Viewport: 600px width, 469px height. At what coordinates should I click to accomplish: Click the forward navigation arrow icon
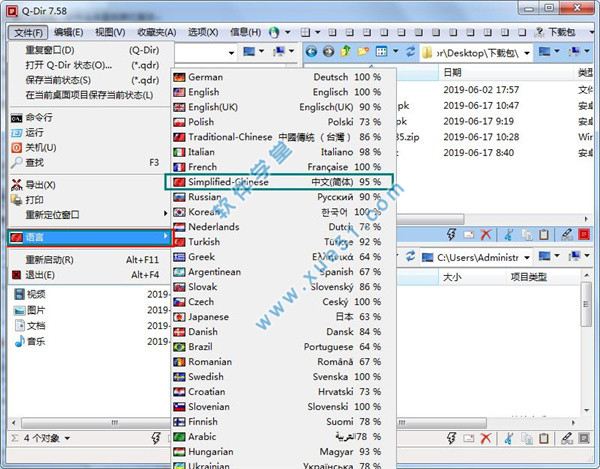coord(328,51)
